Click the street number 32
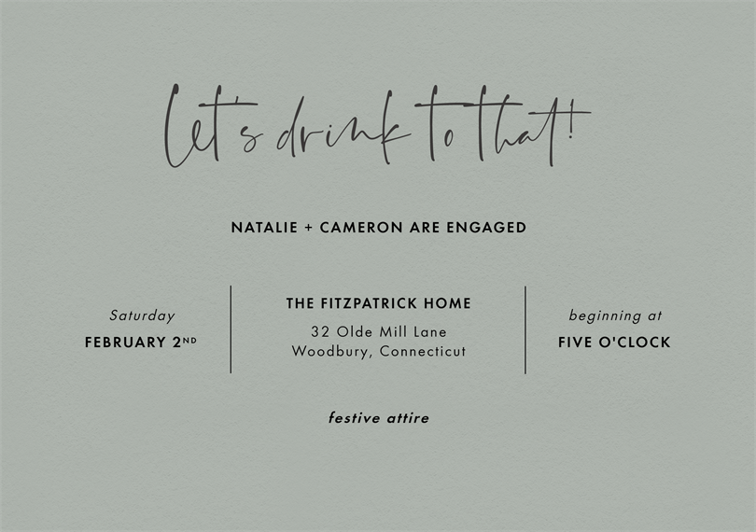Viewport: 756px width, 532px height. pos(320,331)
